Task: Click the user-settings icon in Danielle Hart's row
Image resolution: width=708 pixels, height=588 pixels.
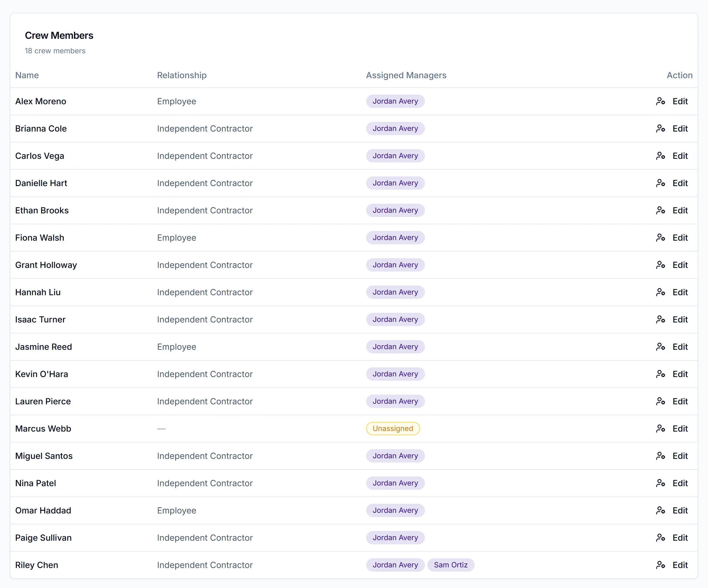Action: (x=660, y=183)
